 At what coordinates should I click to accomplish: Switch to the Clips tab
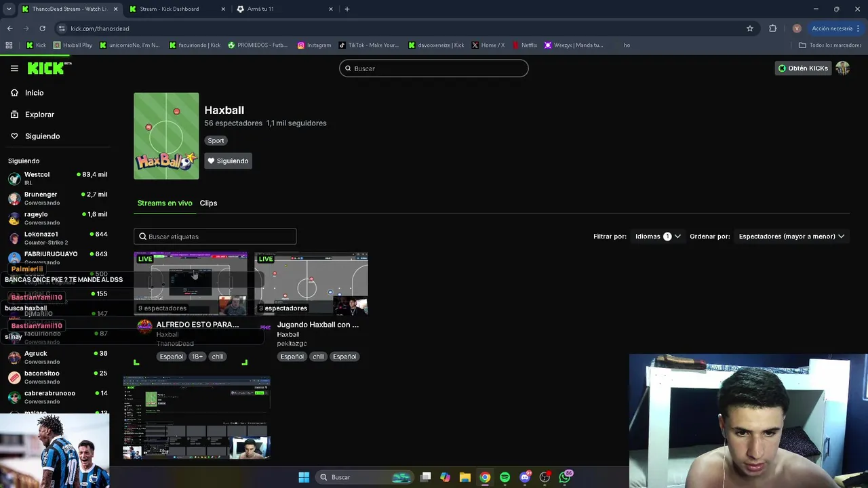coord(208,203)
